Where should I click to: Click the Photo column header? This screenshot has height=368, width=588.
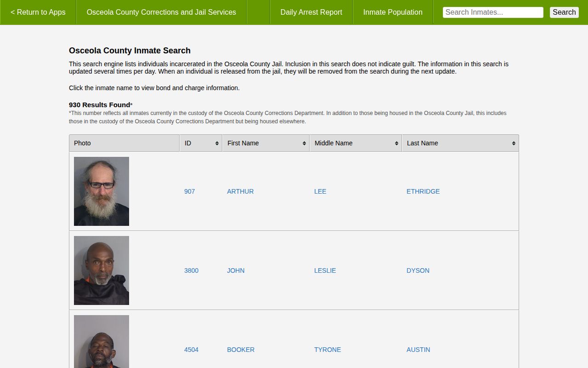[x=124, y=143]
